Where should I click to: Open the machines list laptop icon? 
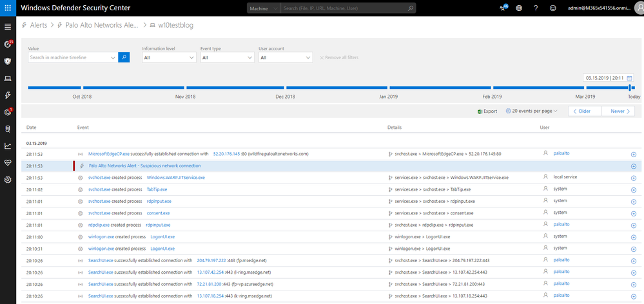point(7,79)
